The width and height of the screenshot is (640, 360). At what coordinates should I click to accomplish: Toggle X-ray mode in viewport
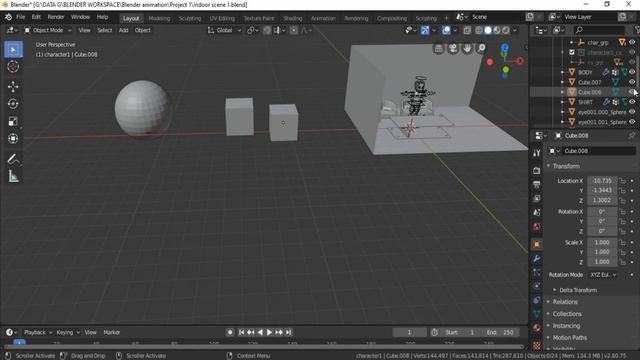(x=467, y=30)
